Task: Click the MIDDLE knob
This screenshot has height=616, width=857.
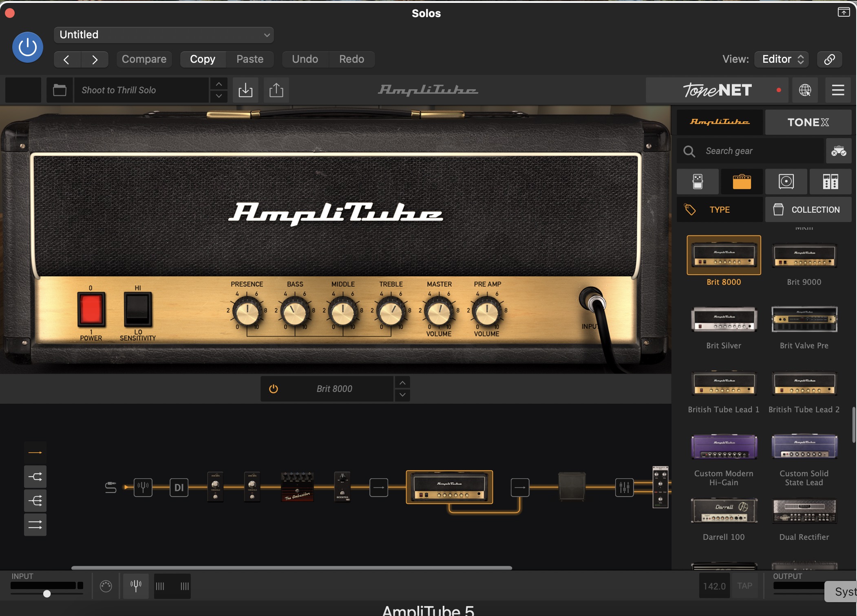Action: click(x=343, y=312)
